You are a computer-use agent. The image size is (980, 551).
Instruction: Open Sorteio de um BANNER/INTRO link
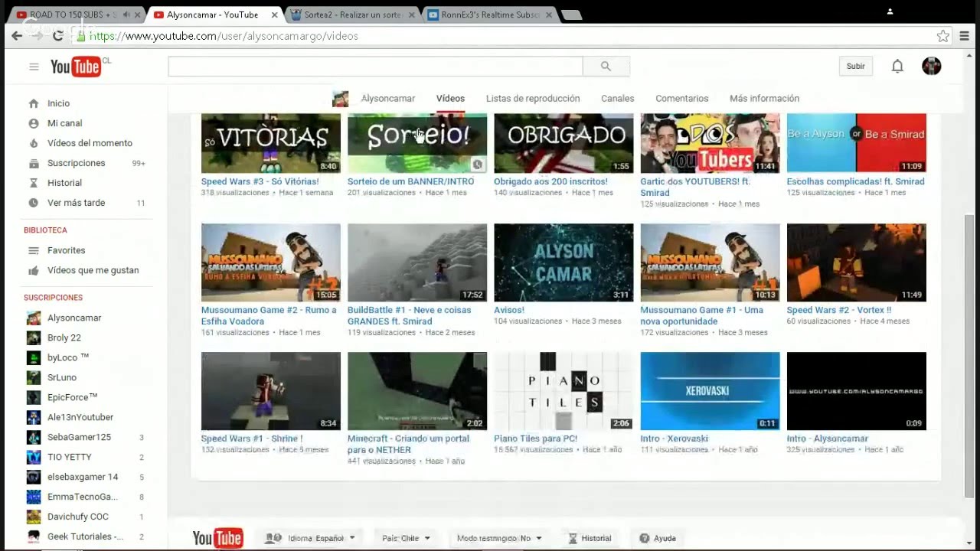(x=410, y=181)
